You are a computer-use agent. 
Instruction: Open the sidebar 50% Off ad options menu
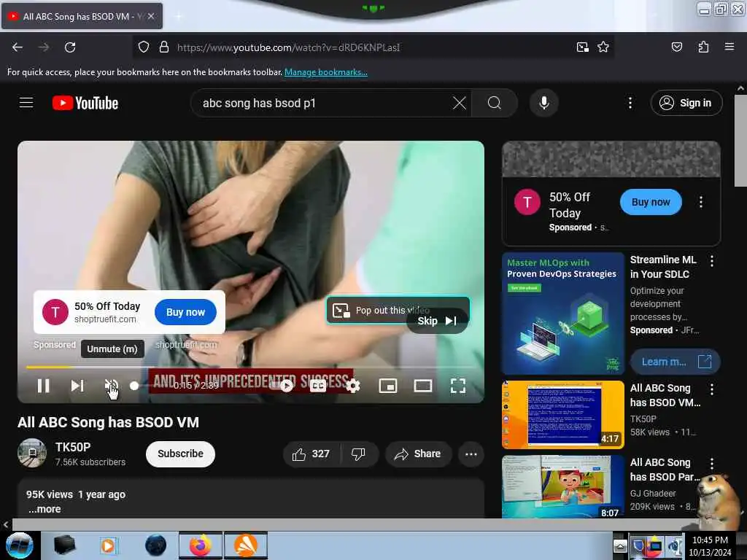[701, 202]
